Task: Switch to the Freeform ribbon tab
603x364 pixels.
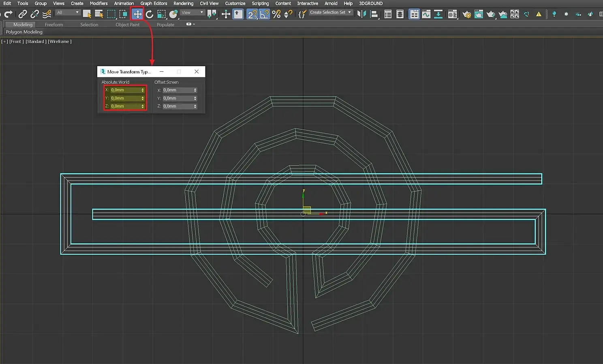Action: click(x=54, y=25)
